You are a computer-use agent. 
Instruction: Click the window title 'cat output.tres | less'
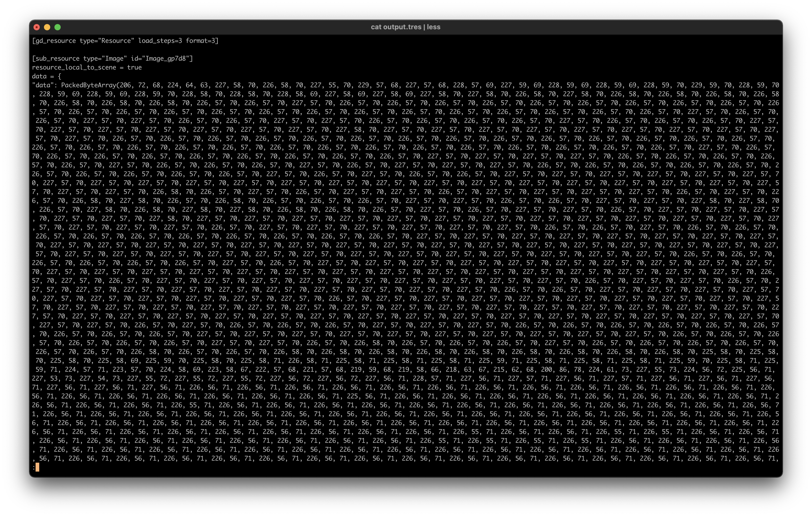405,27
